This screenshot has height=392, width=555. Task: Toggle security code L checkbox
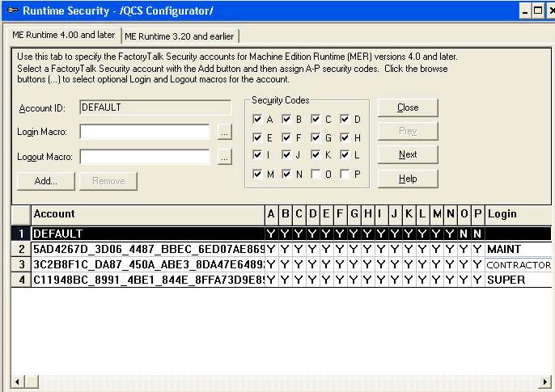click(345, 154)
